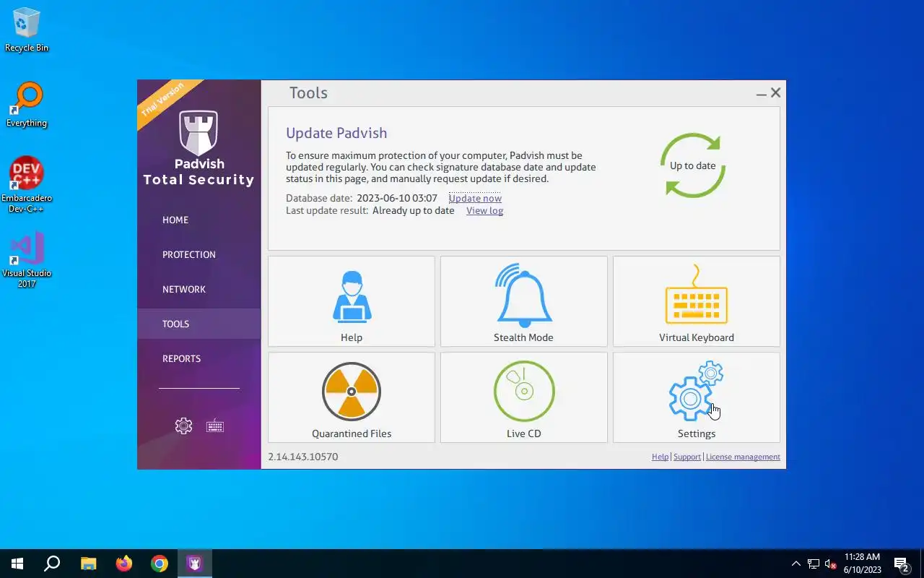The width and height of the screenshot is (924, 578).
Task: Launch the Virtual Keyboard tile
Action: tap(697, 301)
